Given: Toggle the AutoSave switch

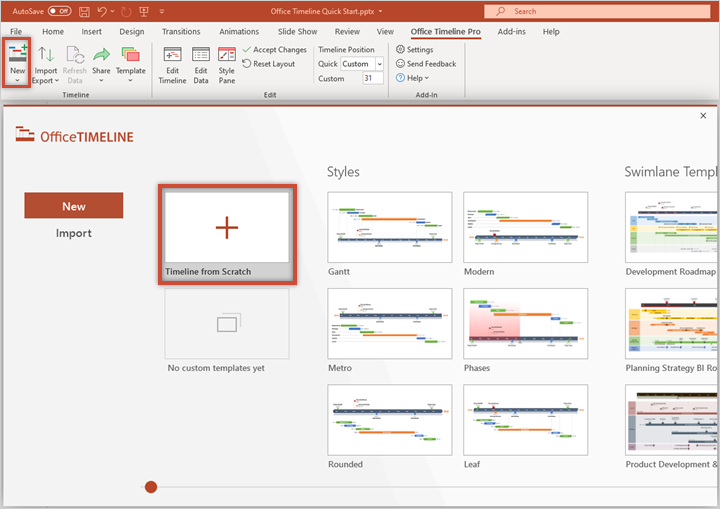Looking at the screenshot, I should point(60,11).
